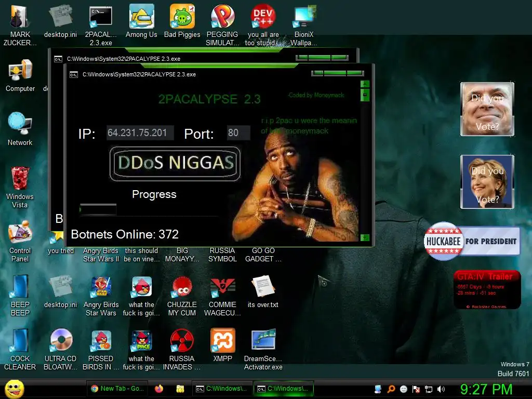The width and height of the screenshot is (532, 399).
Task: Switch to the New Tab - Go... Chrome task
Action: tap(117, 389)
